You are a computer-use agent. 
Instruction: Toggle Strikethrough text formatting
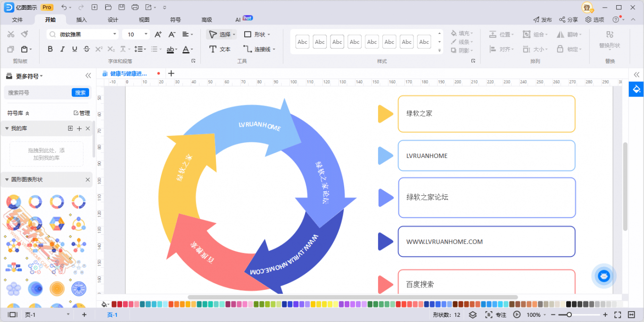pyautogui.click(x=86, y=49)
